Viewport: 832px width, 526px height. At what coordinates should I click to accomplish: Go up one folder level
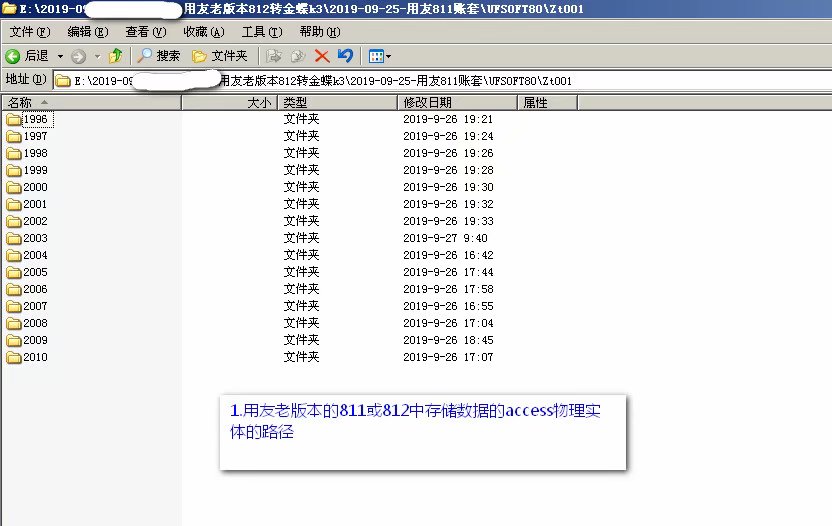(115, 56)
